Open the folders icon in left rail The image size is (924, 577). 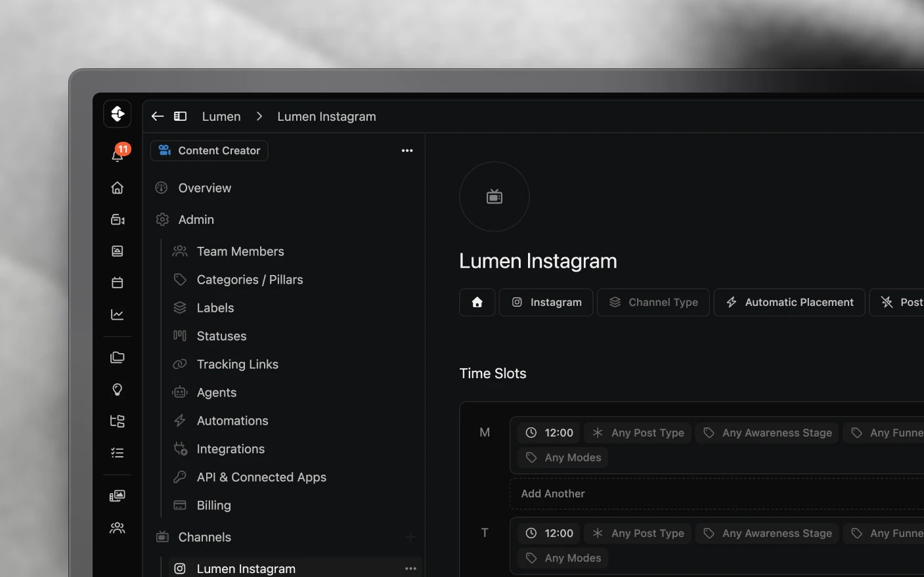(x=118, y=358)
